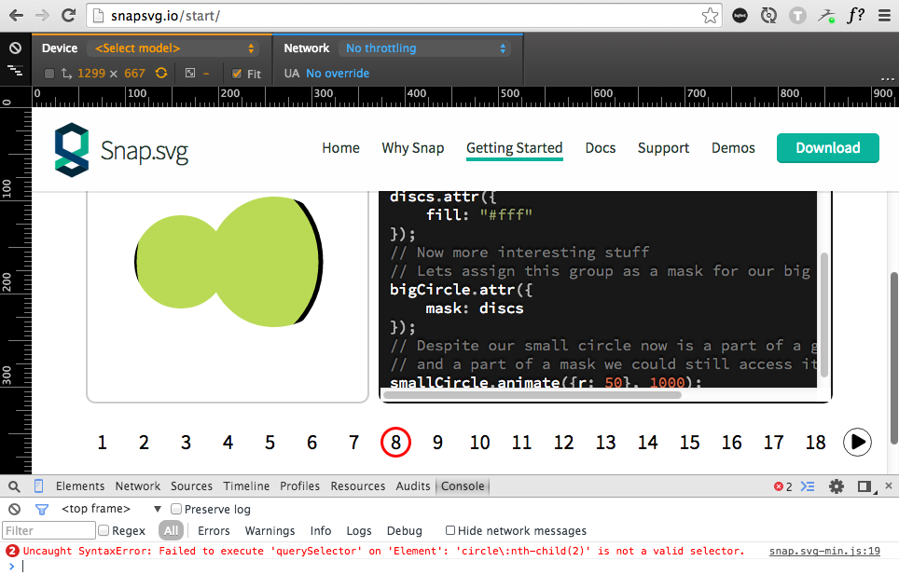Enable Preserve log checkbox
This screenshot has height=588, width=899.
176,509
